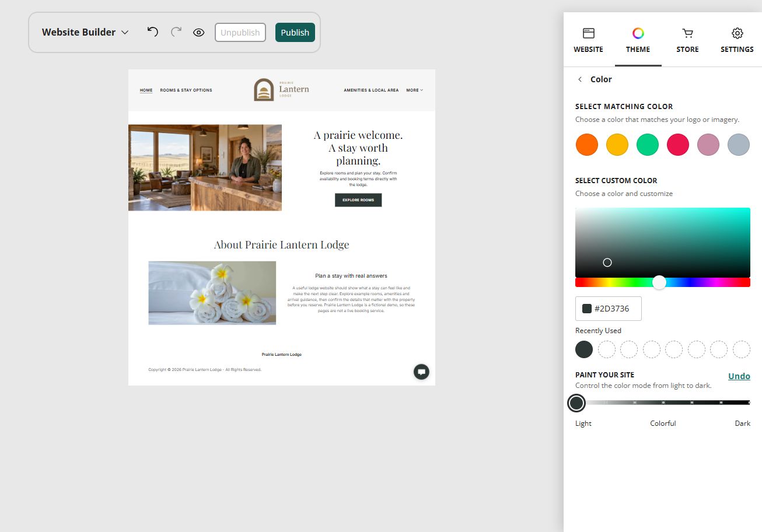The image size is (762, 532).
Task: Click the Publish button
Action: pos(295,33)
